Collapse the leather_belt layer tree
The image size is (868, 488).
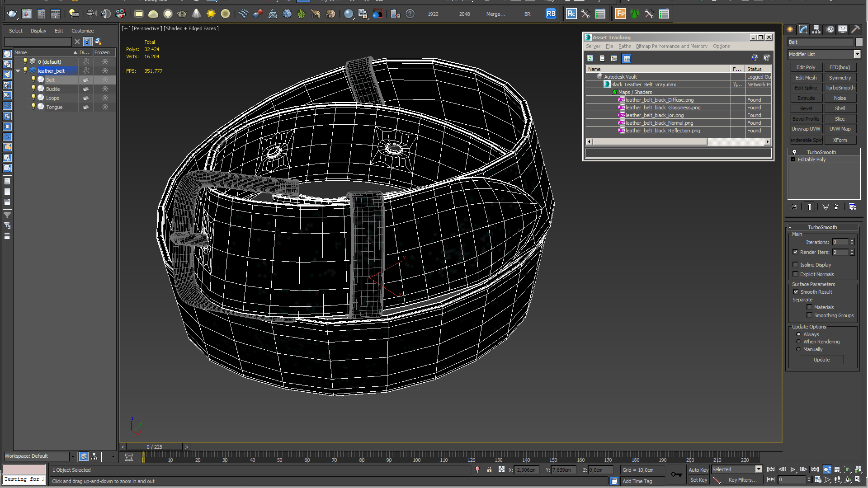[x=18, y=71]
